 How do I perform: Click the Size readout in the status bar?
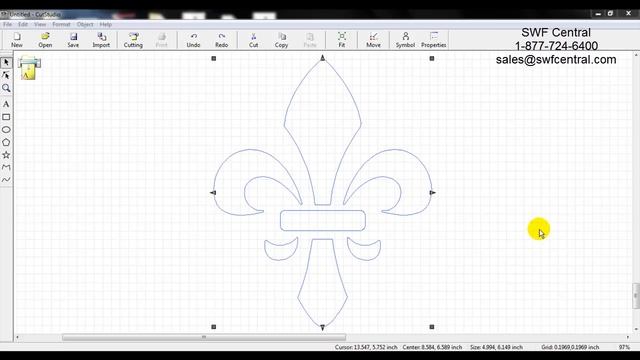496,347
